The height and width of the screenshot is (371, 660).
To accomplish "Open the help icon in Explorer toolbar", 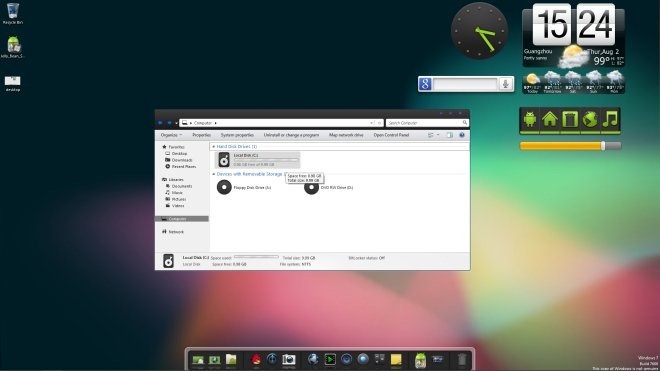I will [x=462, y=135].
